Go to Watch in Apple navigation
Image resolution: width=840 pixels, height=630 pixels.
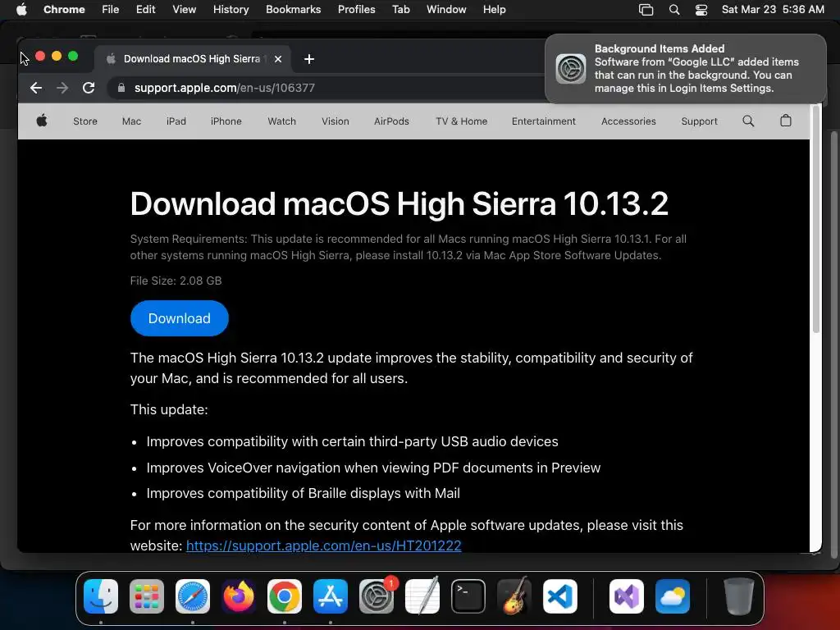(282, 121)
